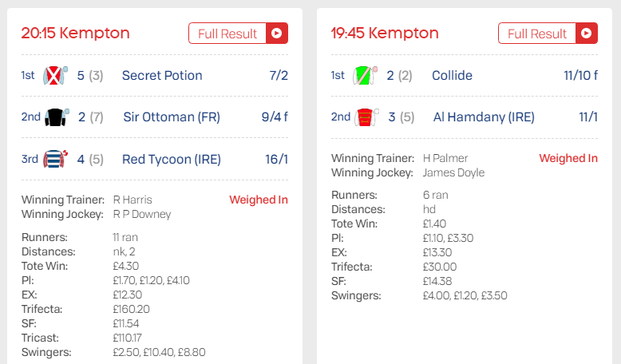This screenshot has height=364, width=621.
Task: Click Secret Potion's red and white silk icon
Action: 55,75
